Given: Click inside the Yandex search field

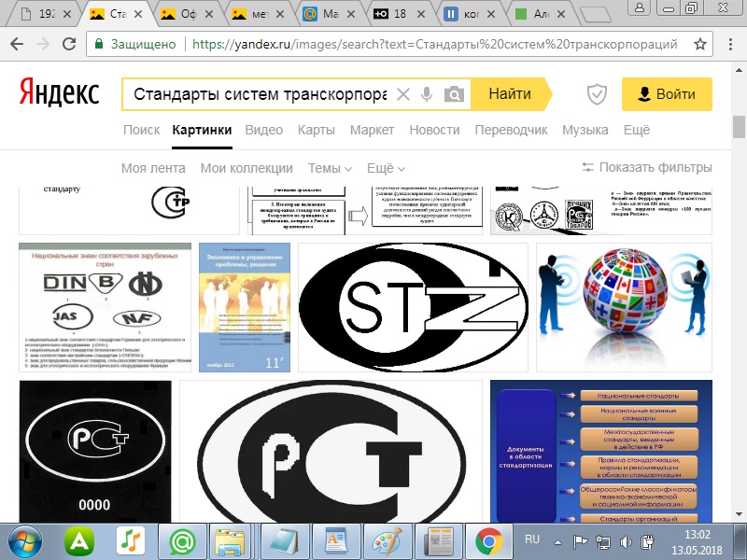Looking at the screenshot, I should pos(260,94).
